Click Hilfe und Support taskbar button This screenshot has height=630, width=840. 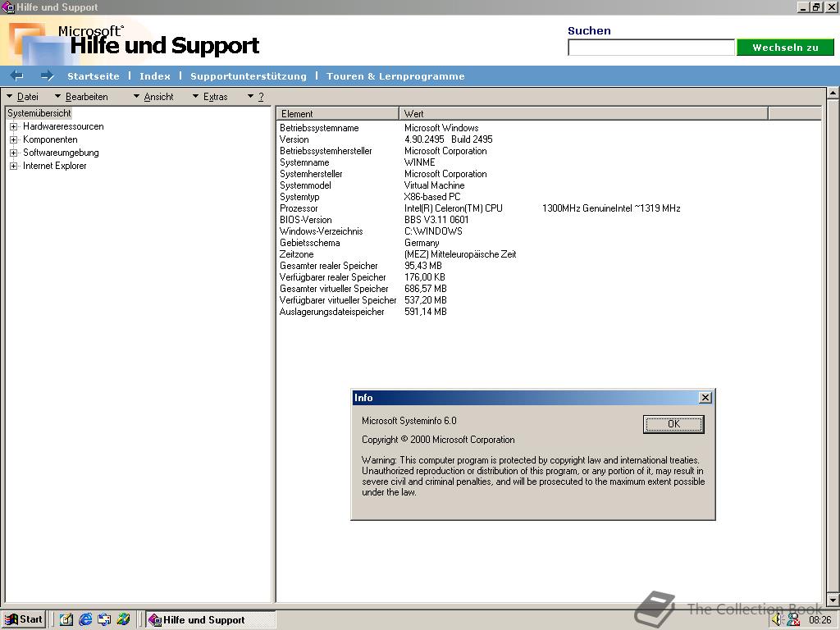coord(211,620)
